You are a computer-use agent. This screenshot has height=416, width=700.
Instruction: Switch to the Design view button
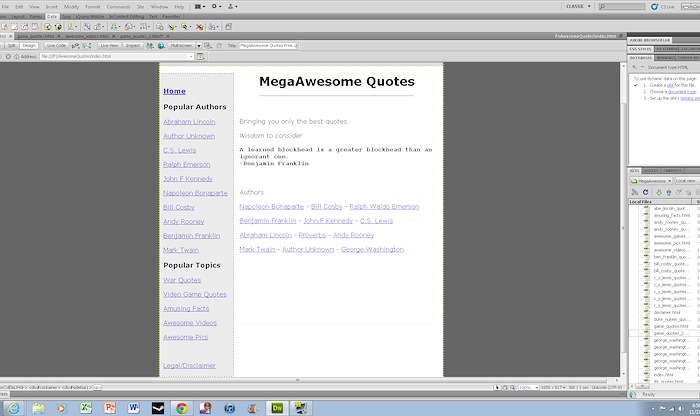[29, 46]
